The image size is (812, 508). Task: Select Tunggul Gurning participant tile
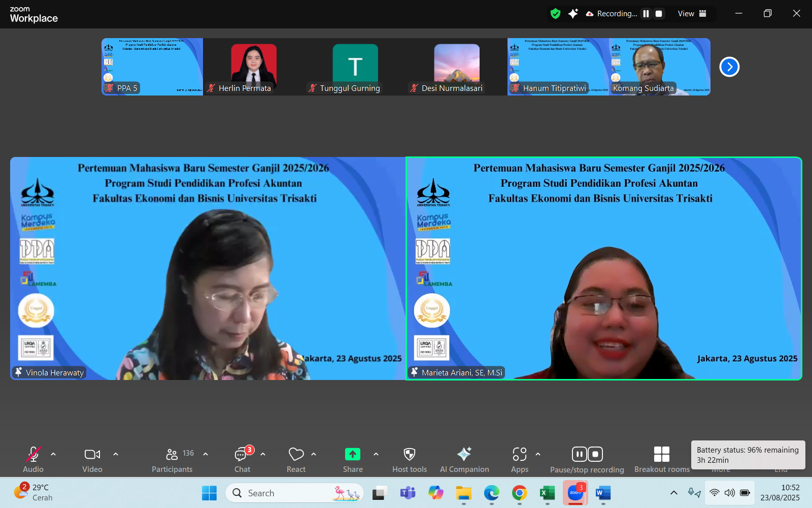coord(355,67)
